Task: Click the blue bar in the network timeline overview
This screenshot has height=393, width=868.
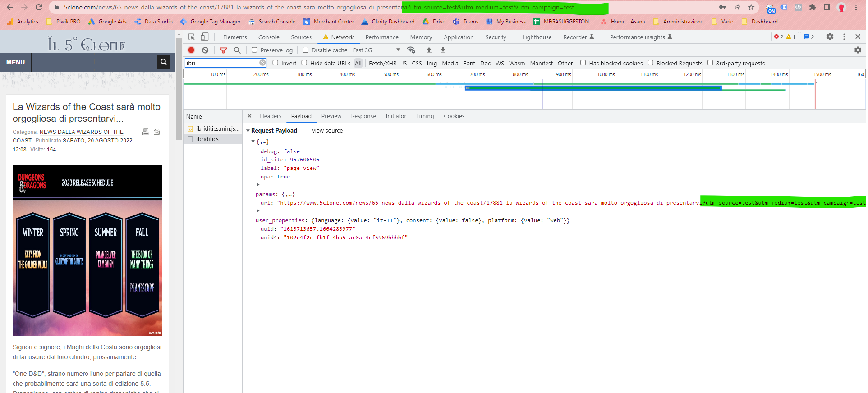Action: [x=593, y=87]
